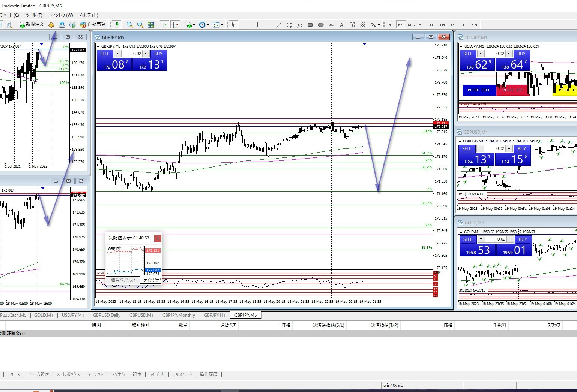Click the zoom in magnifier icon
Image resolution: width=577 pixels, height=392 pixels.
pyautogui.click(x=130, y=25)
